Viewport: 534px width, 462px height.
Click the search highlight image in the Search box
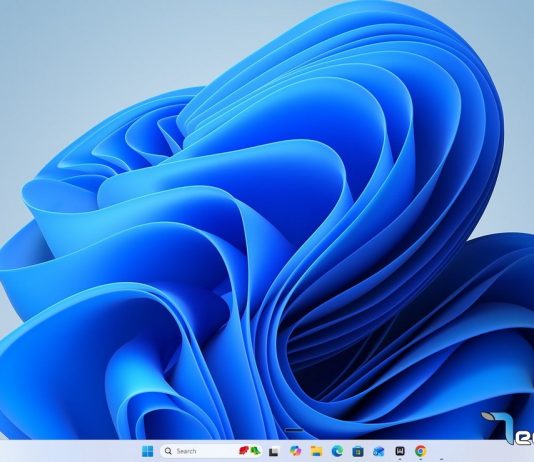pyautogui.click(x=250, y=451)
